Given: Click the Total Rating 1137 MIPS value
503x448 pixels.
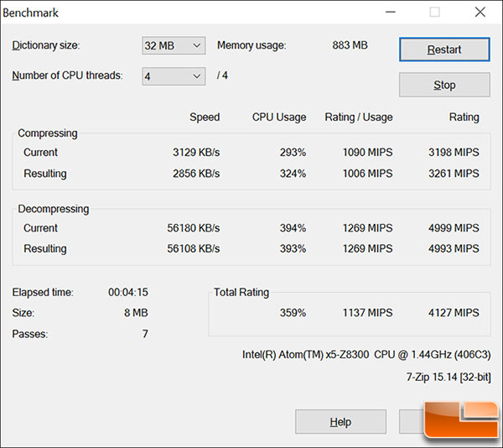Looking at the screenshot, I should click(368, 313).
